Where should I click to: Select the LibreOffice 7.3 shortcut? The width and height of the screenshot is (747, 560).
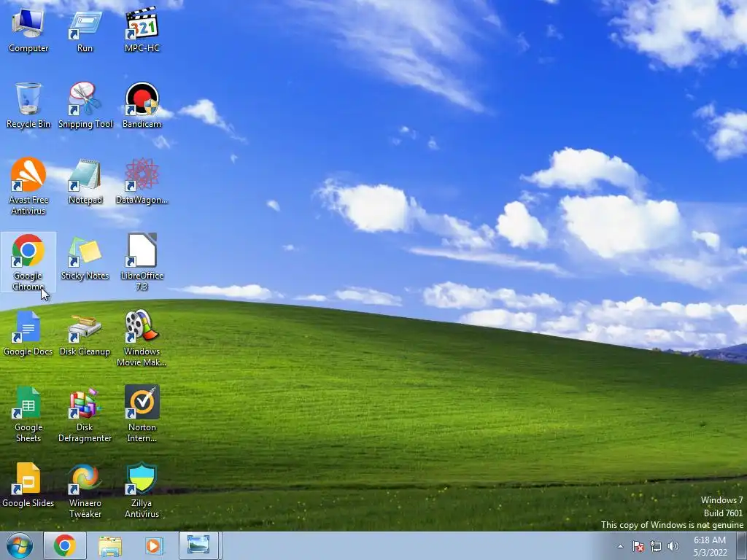[x=142, y=262]
